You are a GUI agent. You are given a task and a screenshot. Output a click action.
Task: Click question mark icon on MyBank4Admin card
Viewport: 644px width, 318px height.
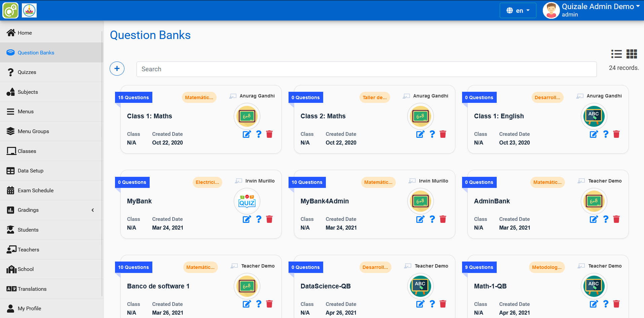(432, 220)
